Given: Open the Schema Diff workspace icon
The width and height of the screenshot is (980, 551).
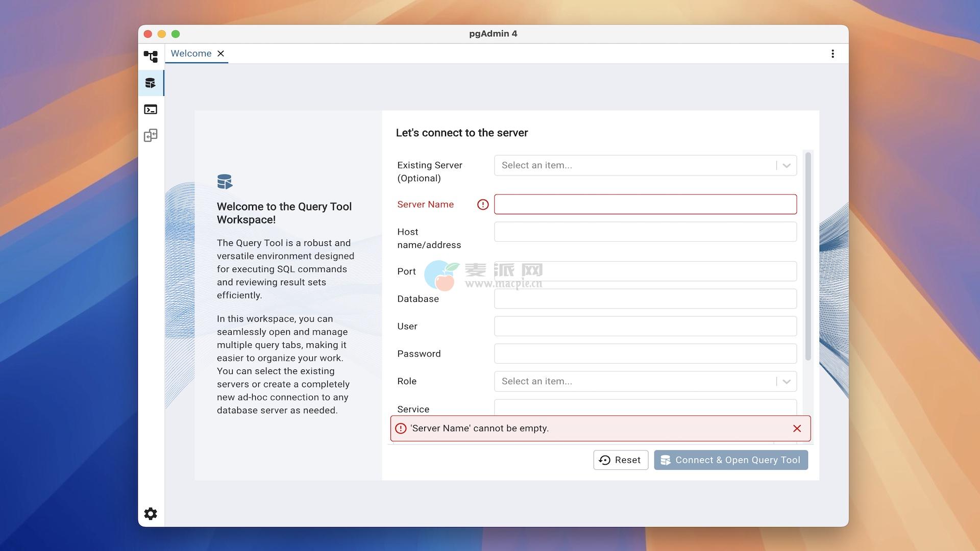Looking at the screenshot, I should click(151, 136).
